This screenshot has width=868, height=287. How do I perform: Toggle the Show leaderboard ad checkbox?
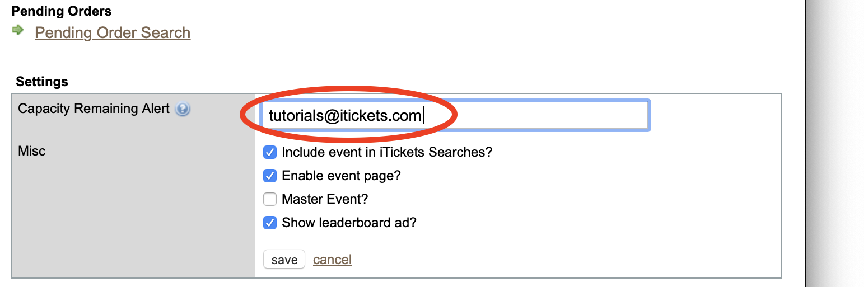[x=270, y=223]
